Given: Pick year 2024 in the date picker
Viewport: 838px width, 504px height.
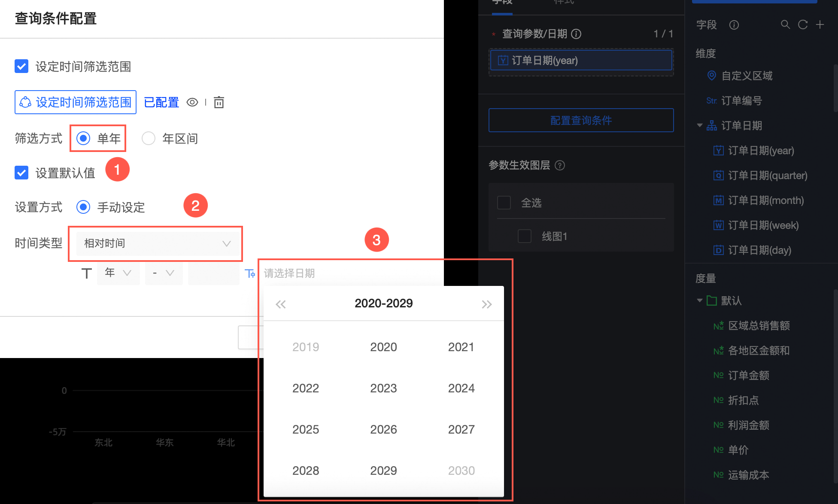Looking at the screenshot, I should point(461,388).
